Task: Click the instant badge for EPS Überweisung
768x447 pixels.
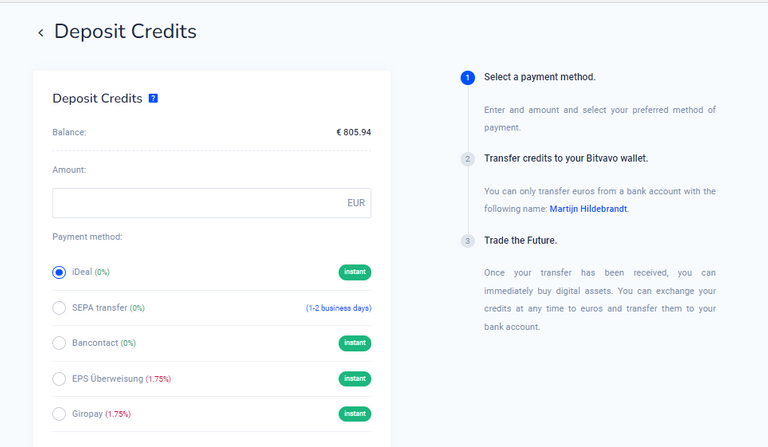Action: tap(355, 378)
